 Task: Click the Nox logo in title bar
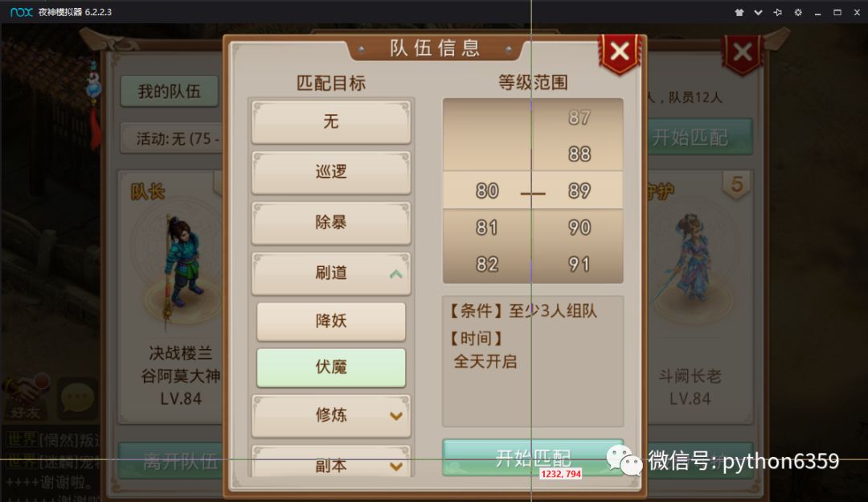click(x=22, y=11)
